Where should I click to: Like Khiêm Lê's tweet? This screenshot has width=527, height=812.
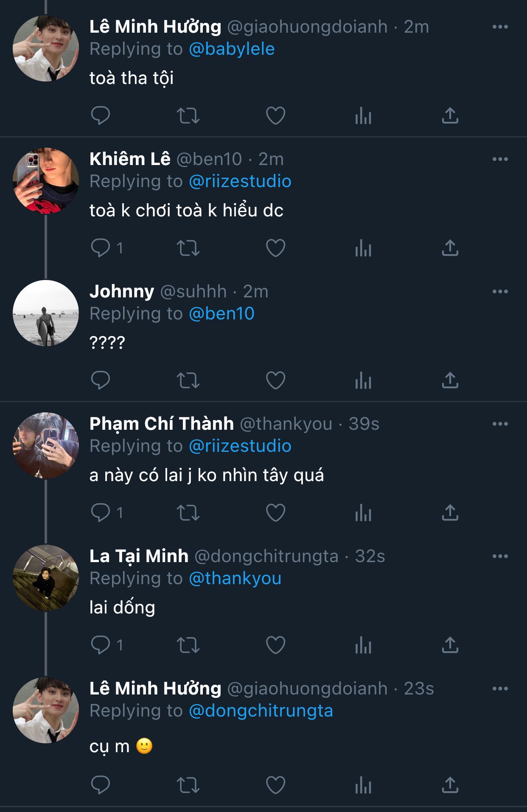[x=275, y=248]
